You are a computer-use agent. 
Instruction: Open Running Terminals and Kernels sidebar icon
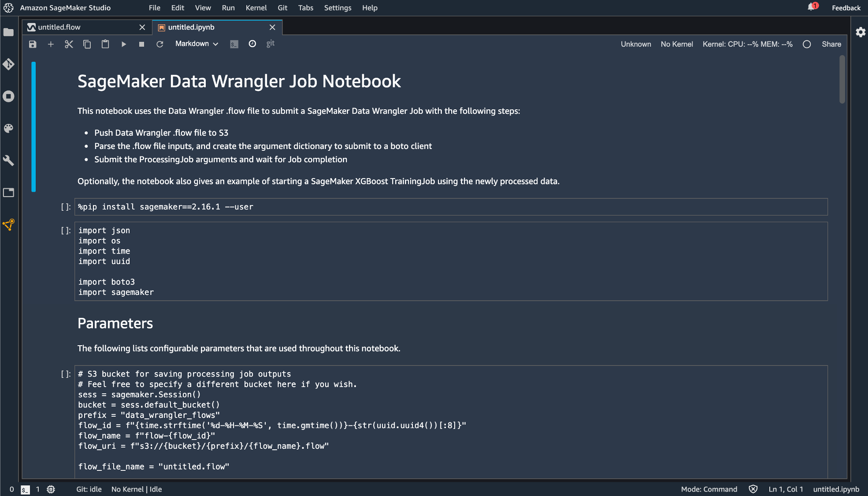click(8, 96)
